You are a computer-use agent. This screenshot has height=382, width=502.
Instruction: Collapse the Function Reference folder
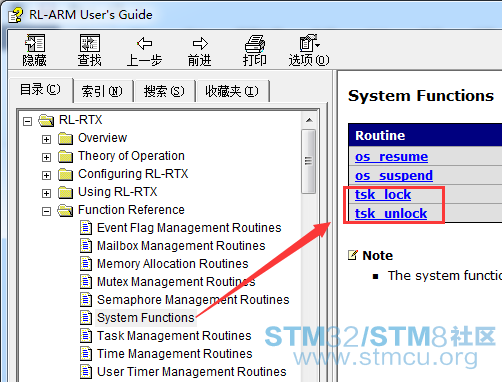(x=46, y=211)
